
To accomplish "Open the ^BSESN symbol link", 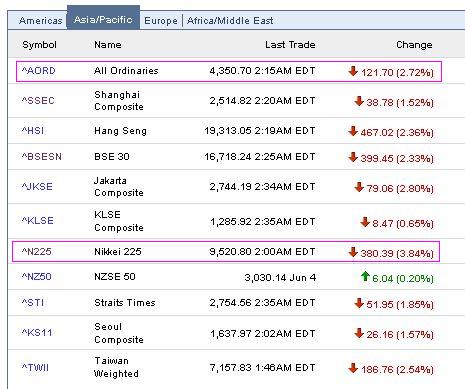I will (42, 156).
